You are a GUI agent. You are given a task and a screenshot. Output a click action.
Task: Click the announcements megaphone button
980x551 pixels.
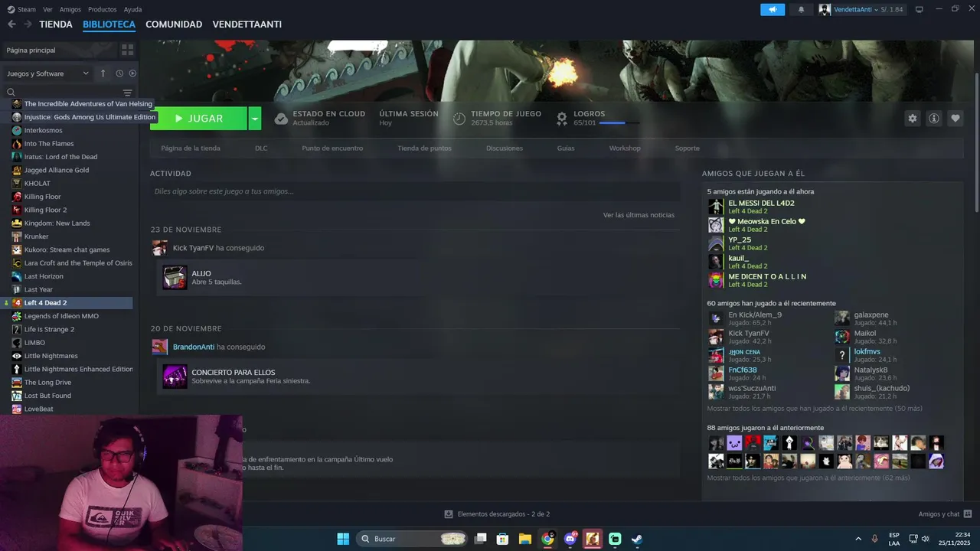click(773, 9)
